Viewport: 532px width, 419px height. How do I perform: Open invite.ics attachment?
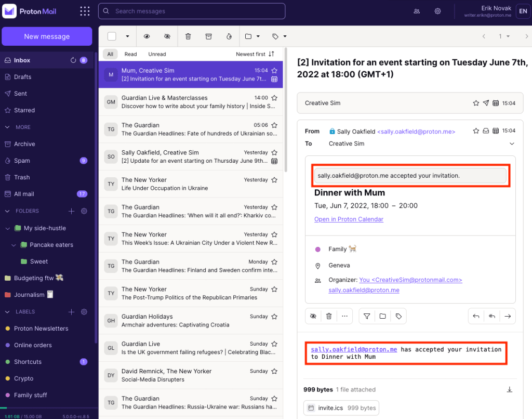[341, 408]
